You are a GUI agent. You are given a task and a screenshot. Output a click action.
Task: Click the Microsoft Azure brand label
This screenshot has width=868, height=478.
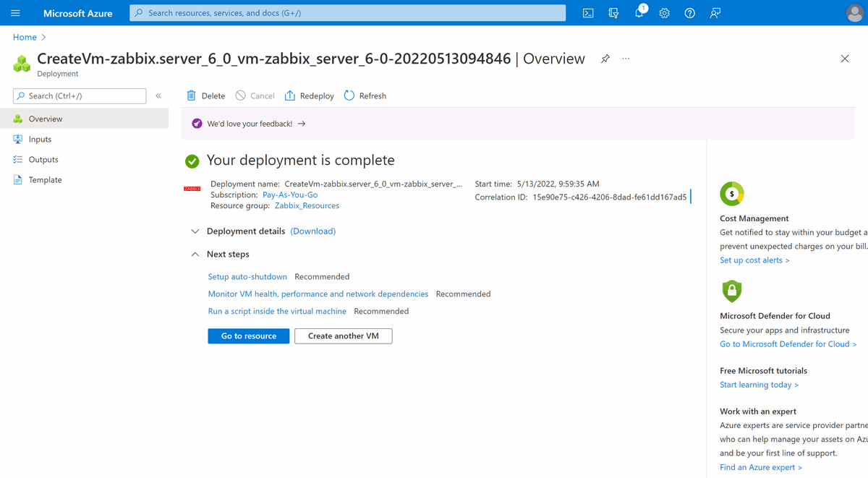(77, 13)
